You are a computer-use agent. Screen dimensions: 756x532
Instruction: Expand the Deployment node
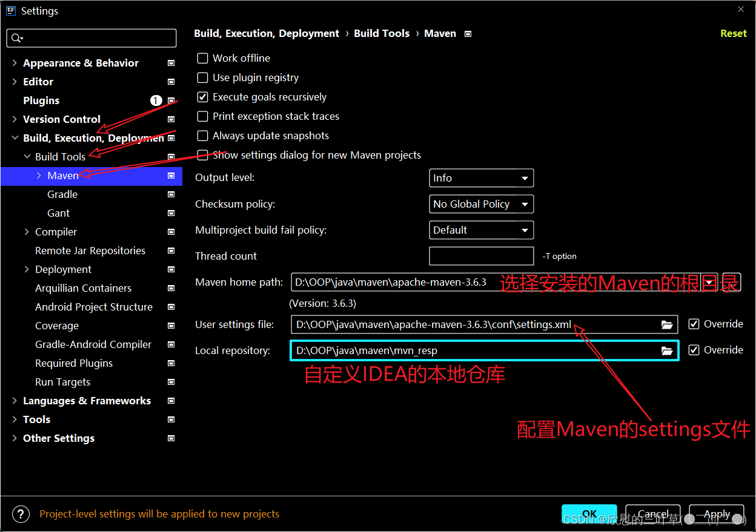[27, 269]
